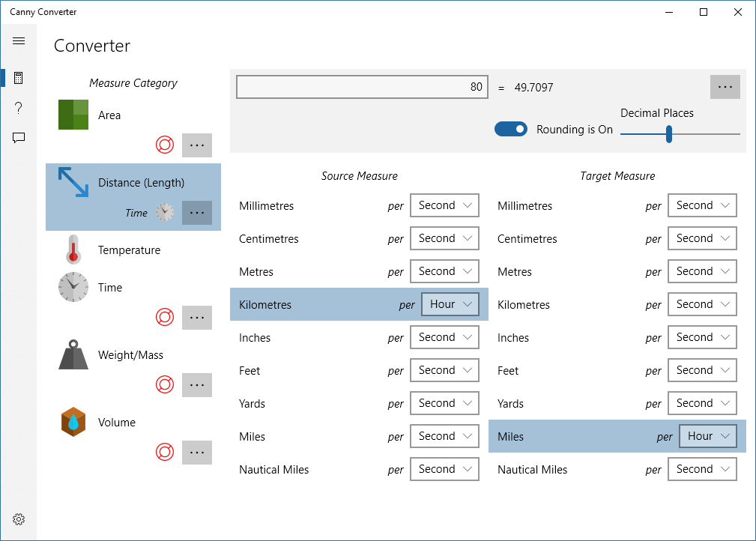Expand source Metres time unit dropdown
Image resolution: width=756 pixels, height=541 pixels.
pos(444,271)
